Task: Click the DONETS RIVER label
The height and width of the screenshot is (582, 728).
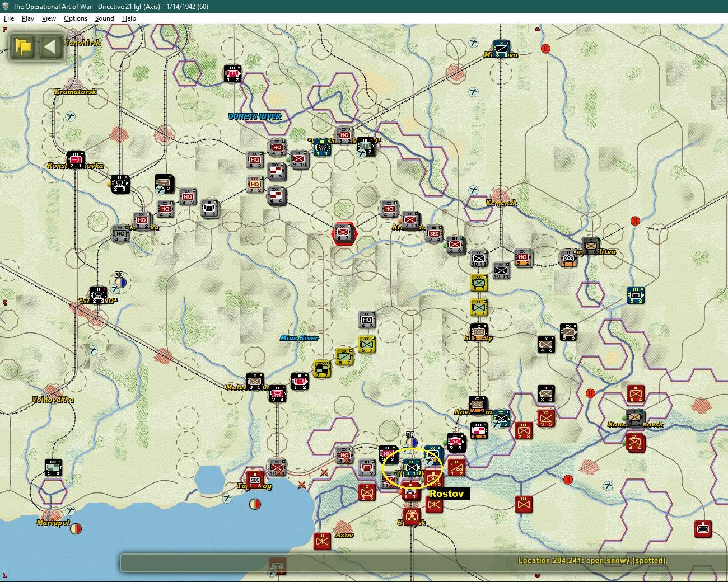Action: click(x=255, y=116)
